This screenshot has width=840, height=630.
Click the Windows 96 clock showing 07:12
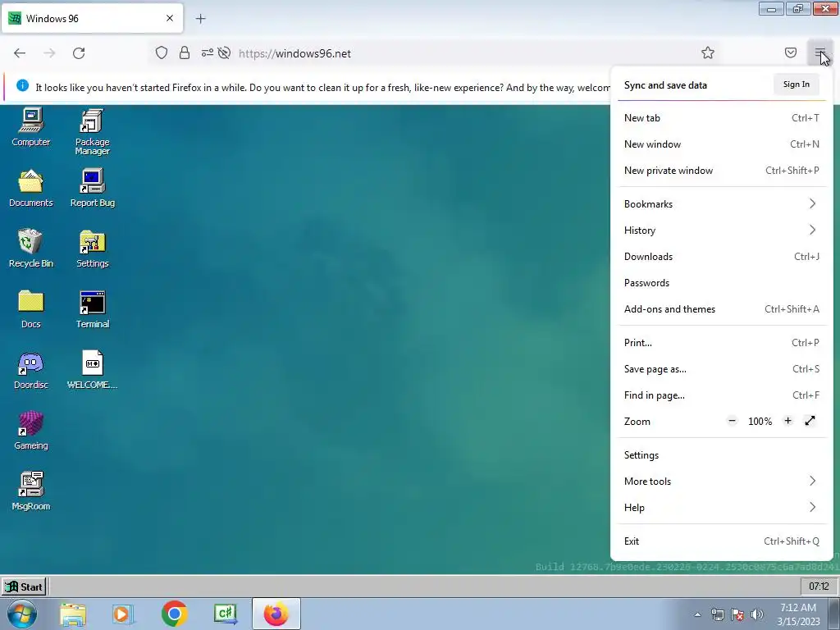(x=819, y=587)
